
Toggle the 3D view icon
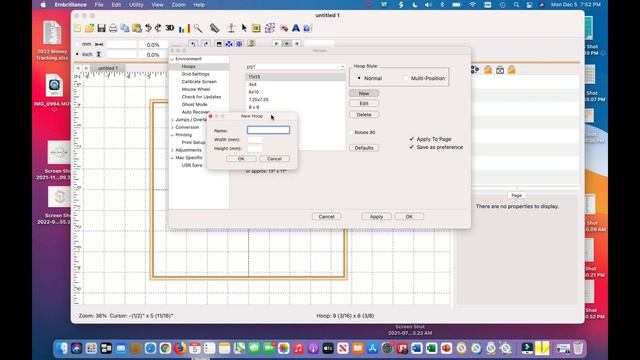170,28
